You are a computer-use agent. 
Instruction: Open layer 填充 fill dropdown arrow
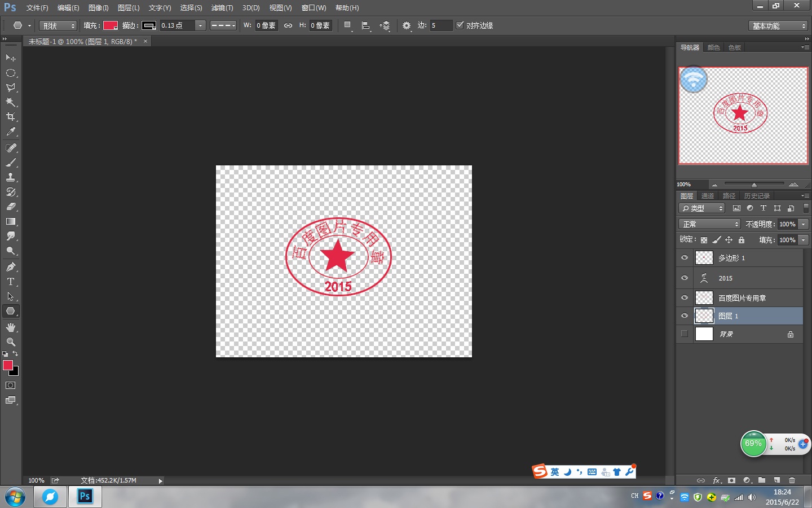pyautogui.click(x=804, y=240)
